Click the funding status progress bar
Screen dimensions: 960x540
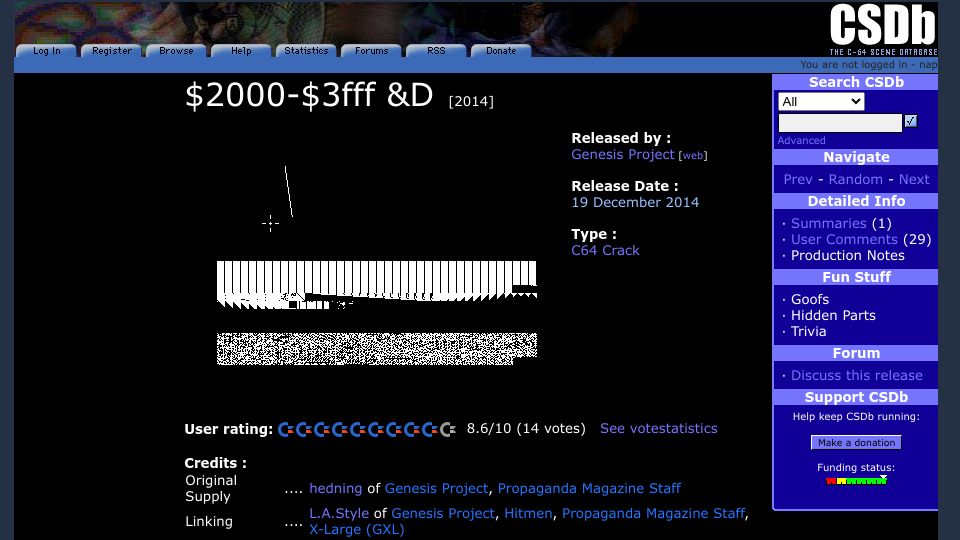[x=856, y=481]
